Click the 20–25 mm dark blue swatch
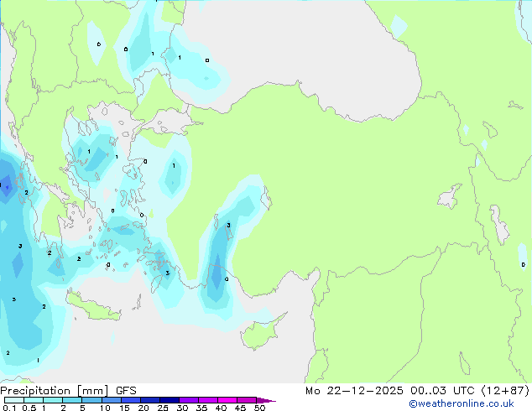 (x=150, y=400)
